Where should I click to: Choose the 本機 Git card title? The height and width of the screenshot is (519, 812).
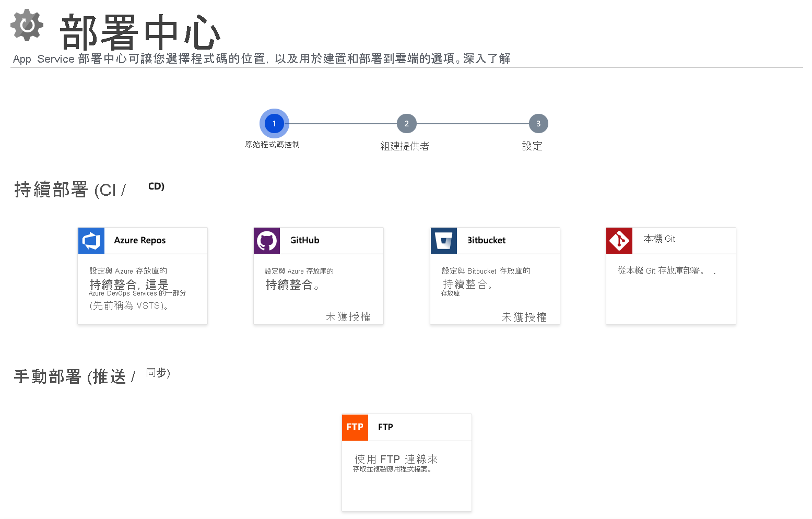[x=660, y=239]
